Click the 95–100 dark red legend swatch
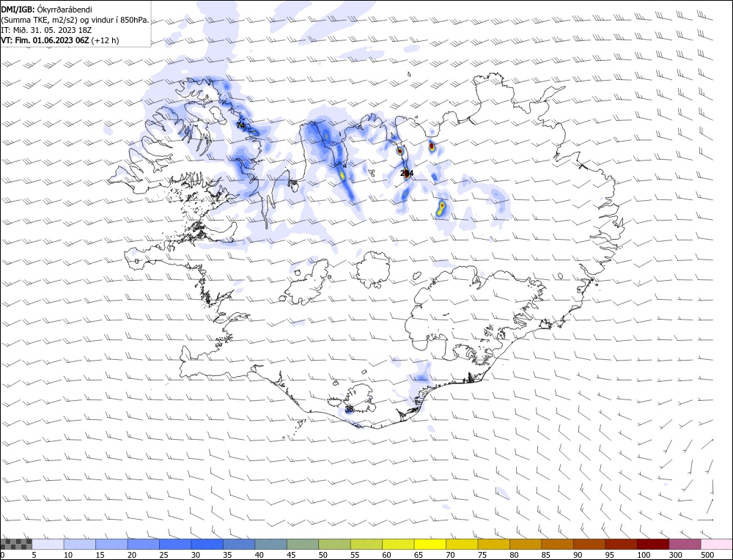 [621, 544]
